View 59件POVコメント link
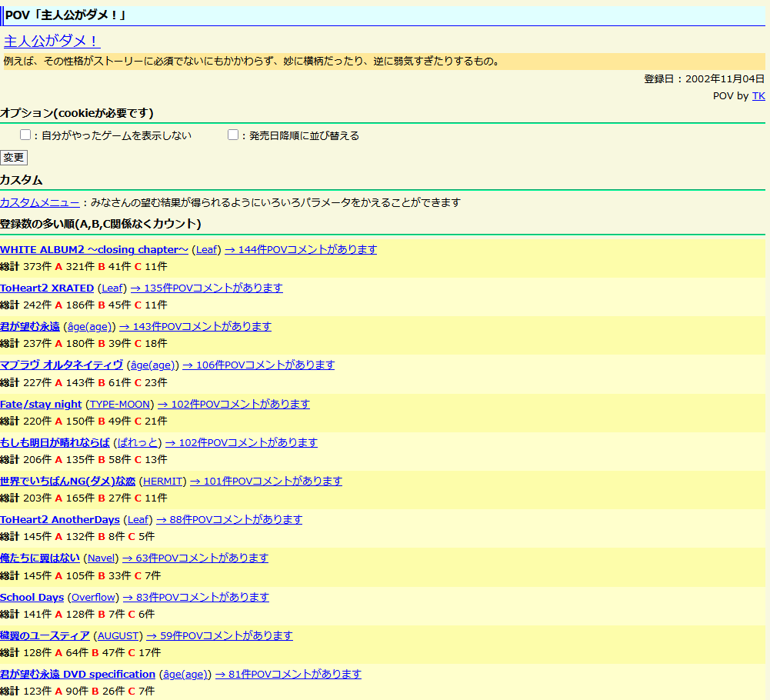The image size is (770, 700). click(219, 635)
